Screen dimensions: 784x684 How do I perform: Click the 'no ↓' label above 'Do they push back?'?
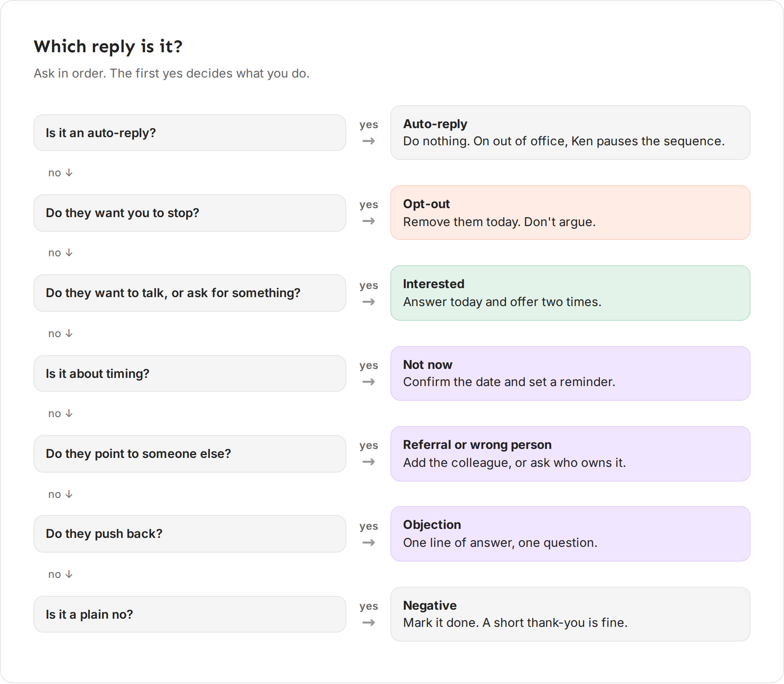[60, 494]
